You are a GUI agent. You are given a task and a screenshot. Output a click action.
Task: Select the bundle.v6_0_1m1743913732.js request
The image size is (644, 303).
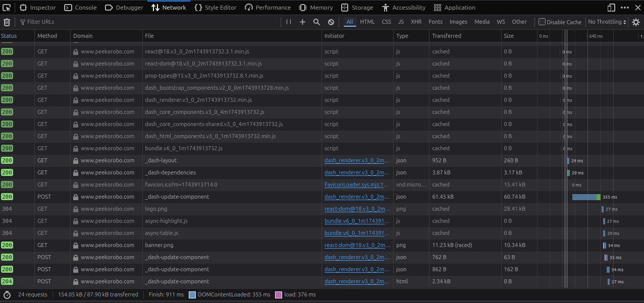pyautogui.click(x=184, y=148)
